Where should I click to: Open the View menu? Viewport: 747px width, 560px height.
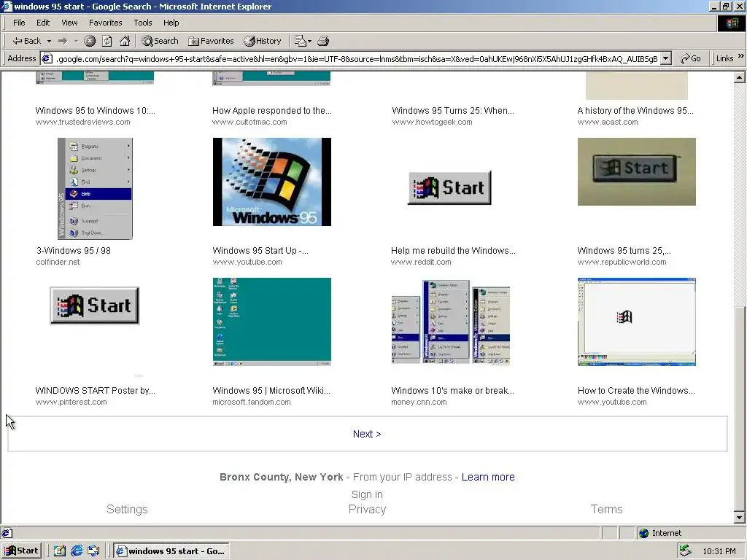tap(69, 23)
